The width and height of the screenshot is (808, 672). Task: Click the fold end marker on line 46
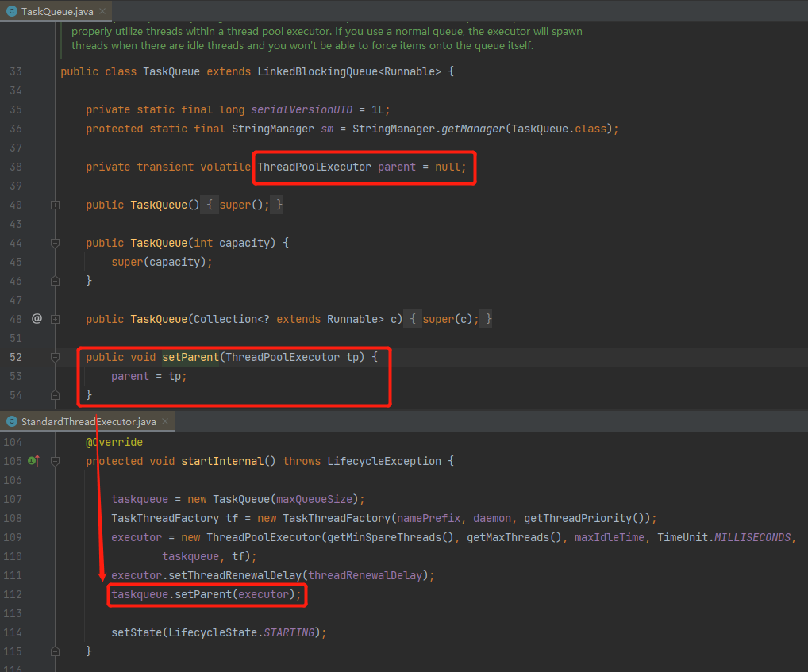tap(55, 281)
